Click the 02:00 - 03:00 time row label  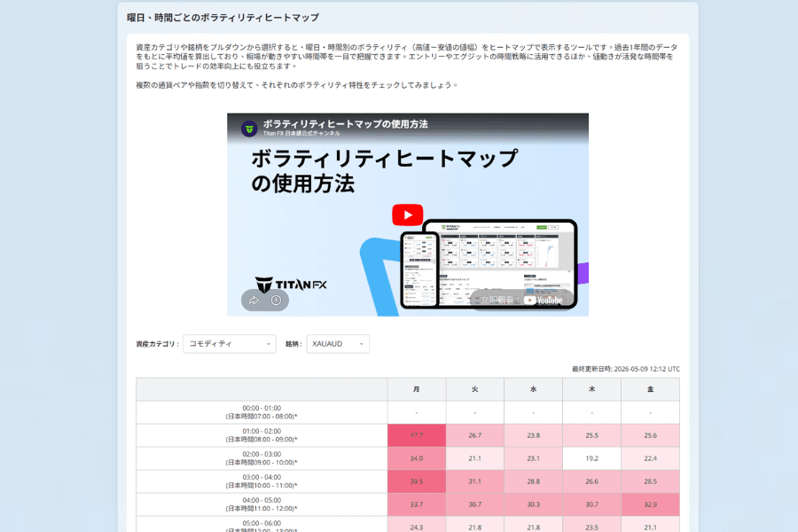pos(262,458)
